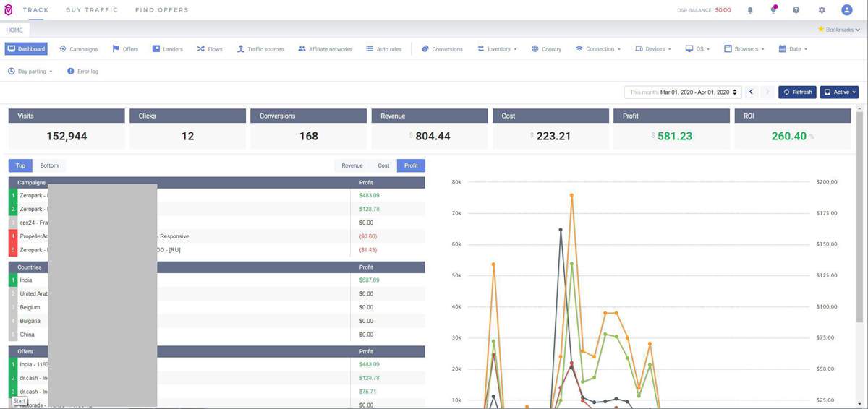Switch to the Bottom ranking toggle
The image size is (868, 409).
(49, 165)
